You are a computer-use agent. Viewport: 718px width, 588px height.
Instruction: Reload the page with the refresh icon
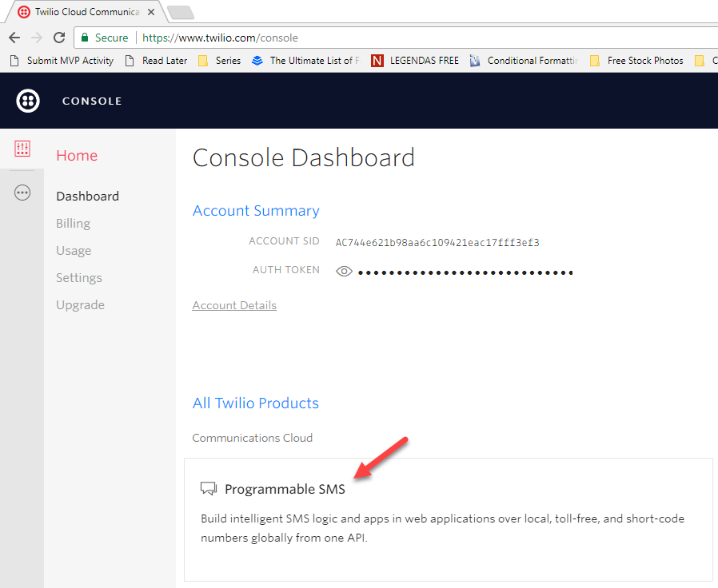coord(59,38)
